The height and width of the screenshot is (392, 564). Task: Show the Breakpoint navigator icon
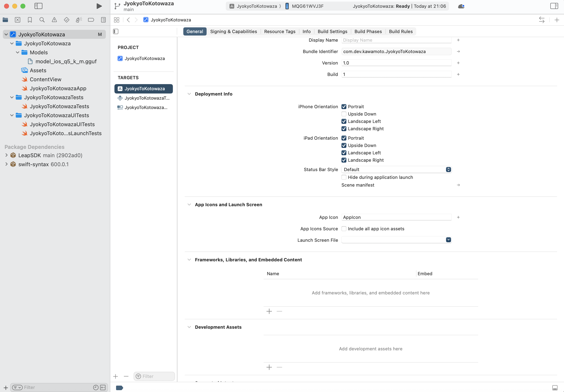91,20
